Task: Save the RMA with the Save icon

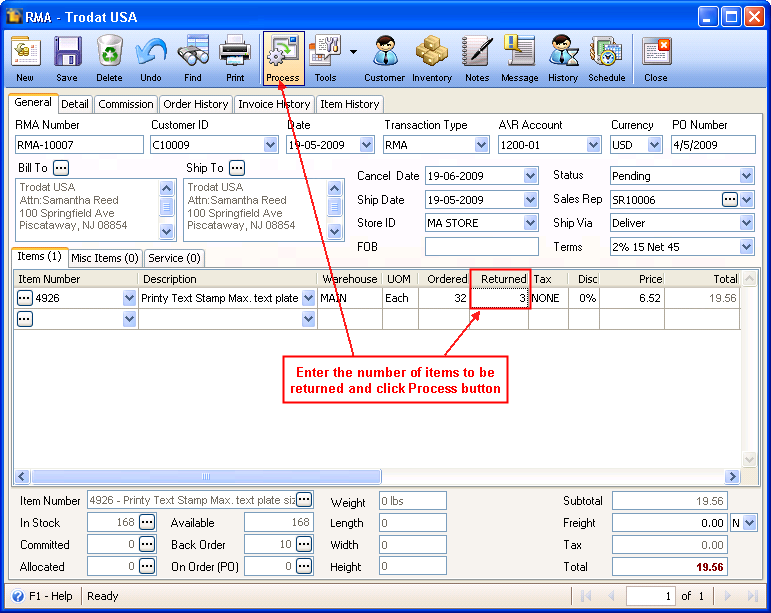Action: tap(67, 58)
